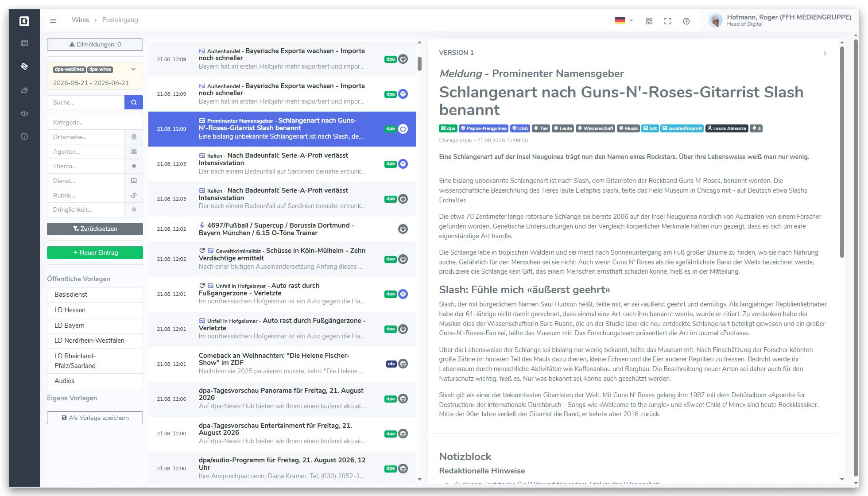
Task: Click the message list scrollbar thumb
Action: (419, 64)
